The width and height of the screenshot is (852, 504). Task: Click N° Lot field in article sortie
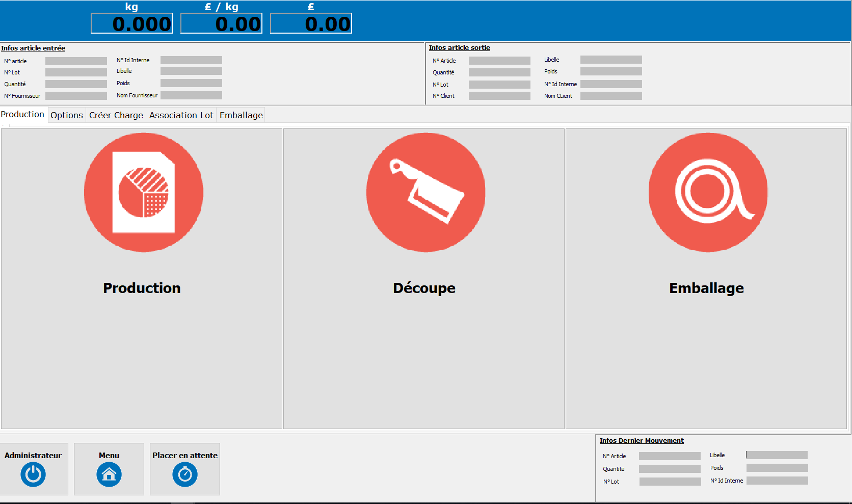click(499, 85)
